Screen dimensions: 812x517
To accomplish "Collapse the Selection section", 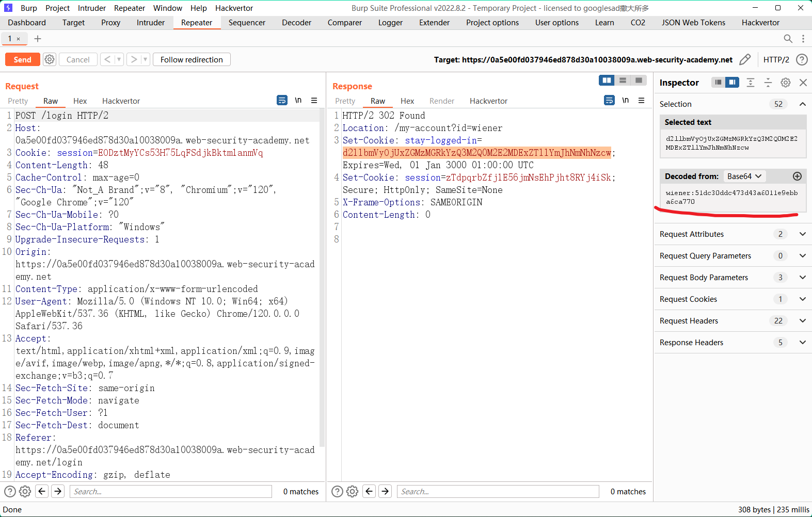I will (x=803, y=104).
